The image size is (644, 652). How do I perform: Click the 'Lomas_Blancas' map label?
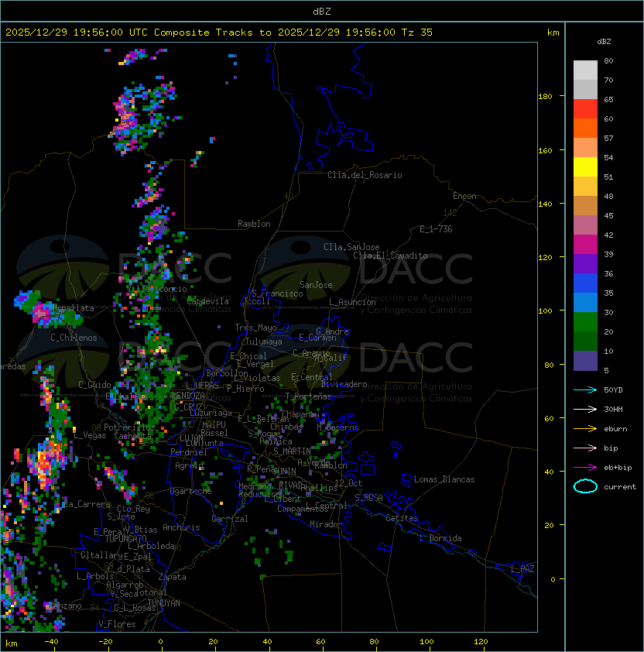[x=444, y=479]
